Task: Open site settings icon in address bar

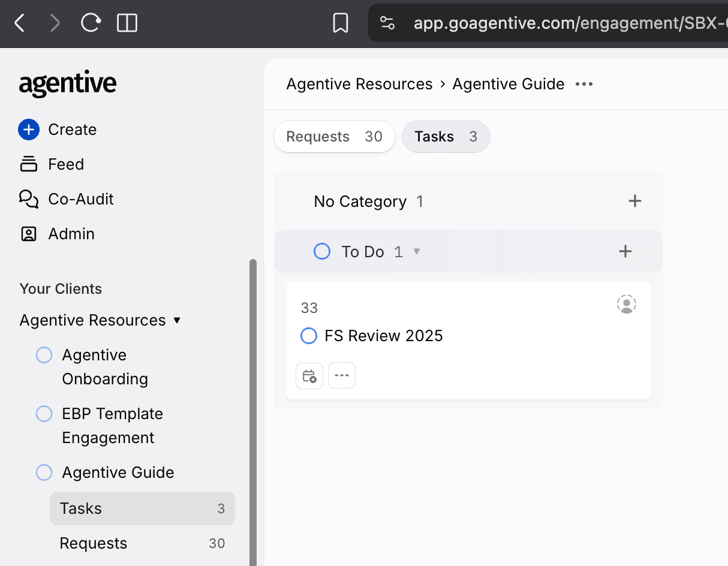Action: 387,23
